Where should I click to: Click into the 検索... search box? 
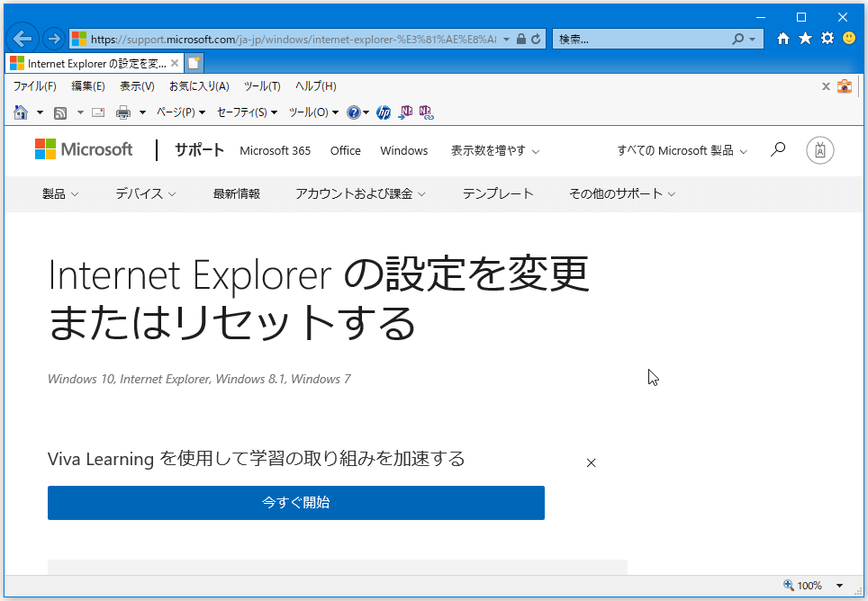[639, 40]
